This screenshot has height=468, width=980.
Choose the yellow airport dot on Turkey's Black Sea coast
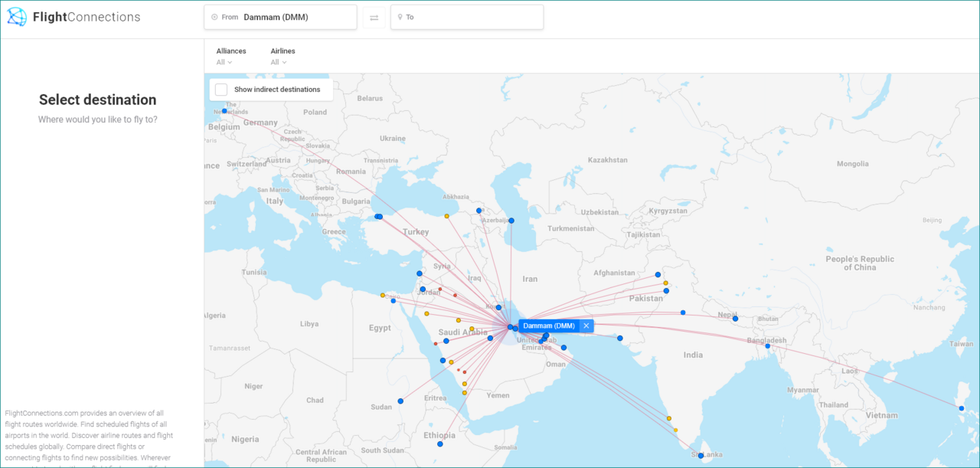point(446,216)
